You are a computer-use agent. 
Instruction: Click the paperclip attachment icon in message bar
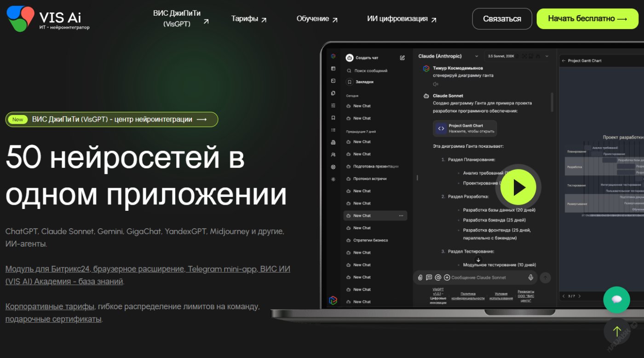pyautogui.click(x=420, y=277)
